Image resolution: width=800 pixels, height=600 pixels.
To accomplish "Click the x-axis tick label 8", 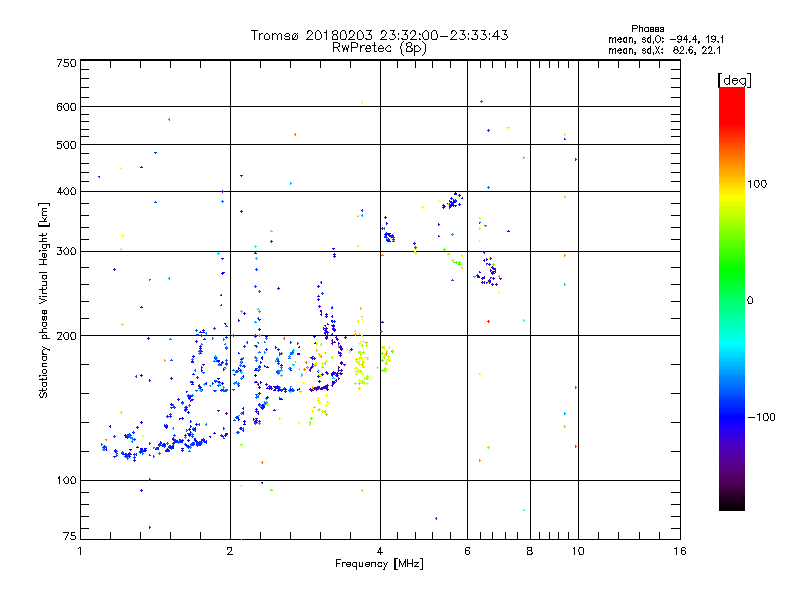I will tap(530, 551).
